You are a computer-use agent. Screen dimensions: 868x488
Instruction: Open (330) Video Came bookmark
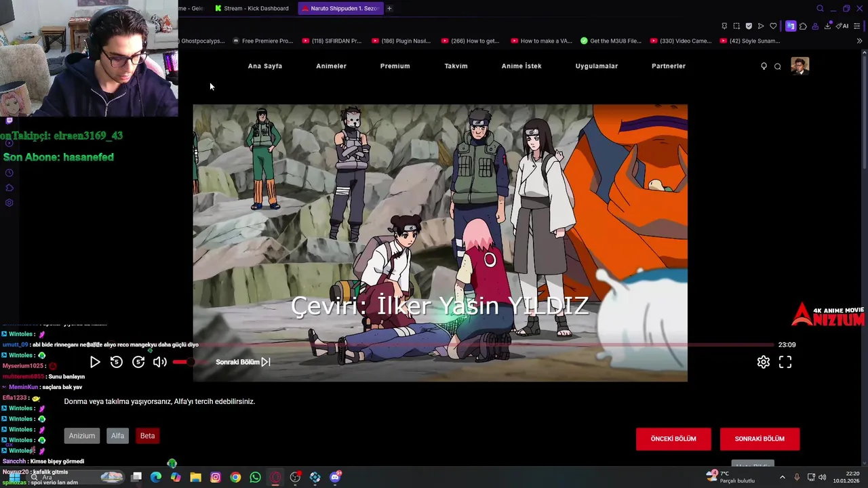coord(681,41)
